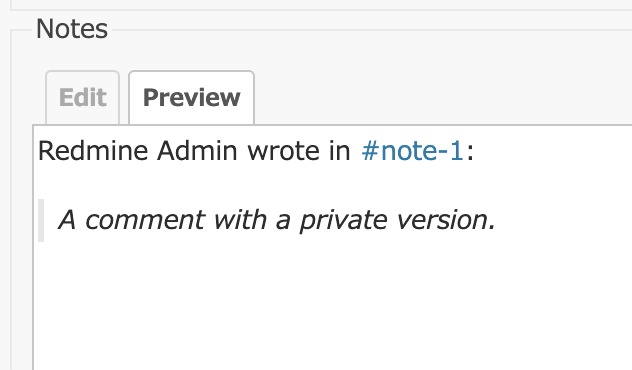
Task: Switch to the Edit tab
Action: coord(83,97)
